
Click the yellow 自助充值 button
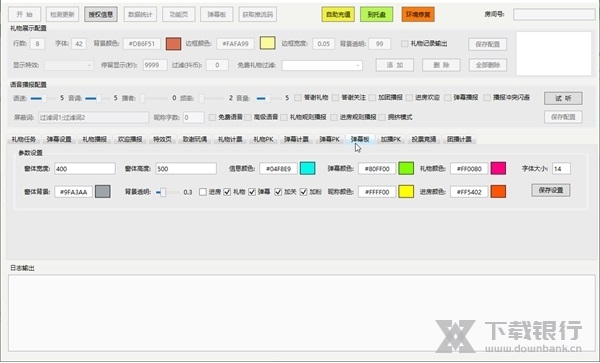click(x=338, y=15)
